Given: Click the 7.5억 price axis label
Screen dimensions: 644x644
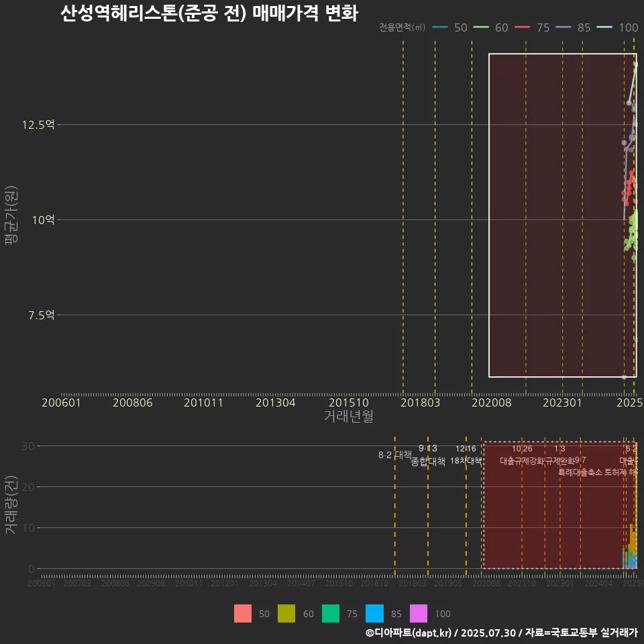Looking at the screenshot, I should [42, 315].
